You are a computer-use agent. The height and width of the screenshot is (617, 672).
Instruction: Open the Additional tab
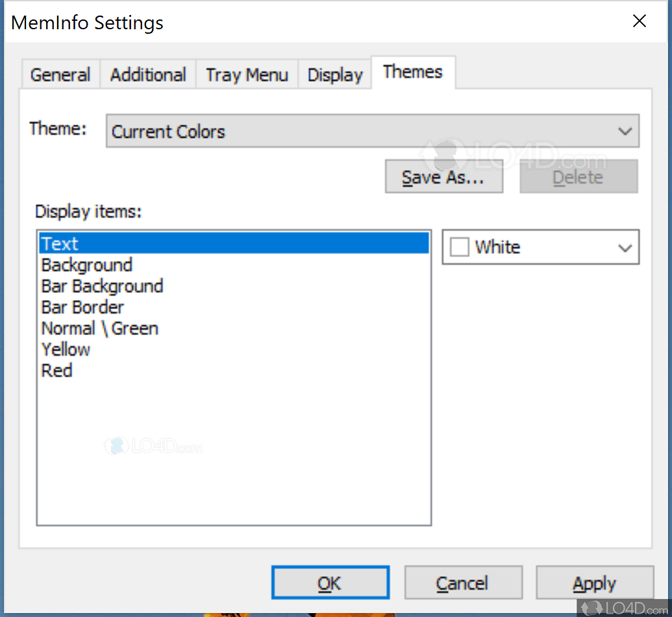[x=148, y=75]
